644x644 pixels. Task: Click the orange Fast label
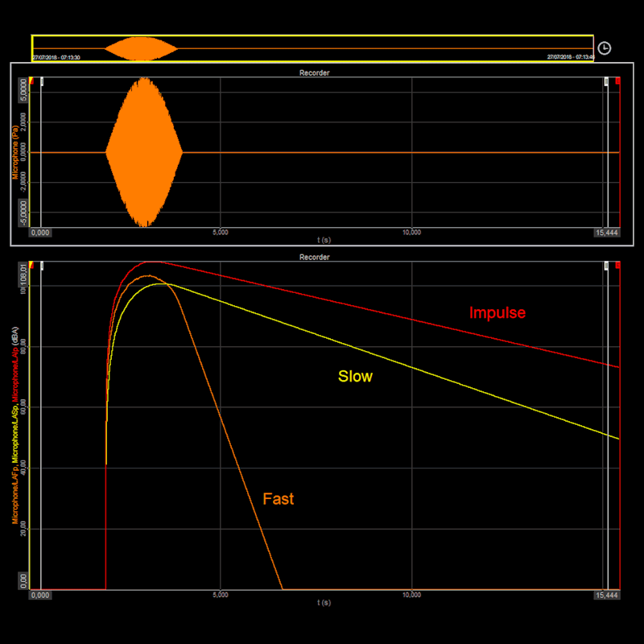(279, 498)
